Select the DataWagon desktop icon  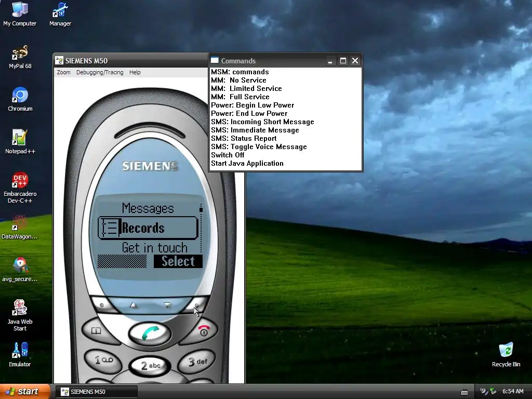click(20, 228)
